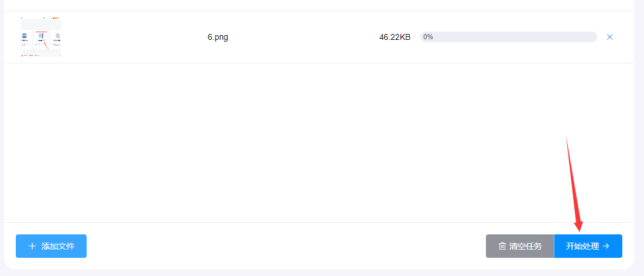Open the 6.png thumbnail preview
Screen dimensions: 644x276
41,37
